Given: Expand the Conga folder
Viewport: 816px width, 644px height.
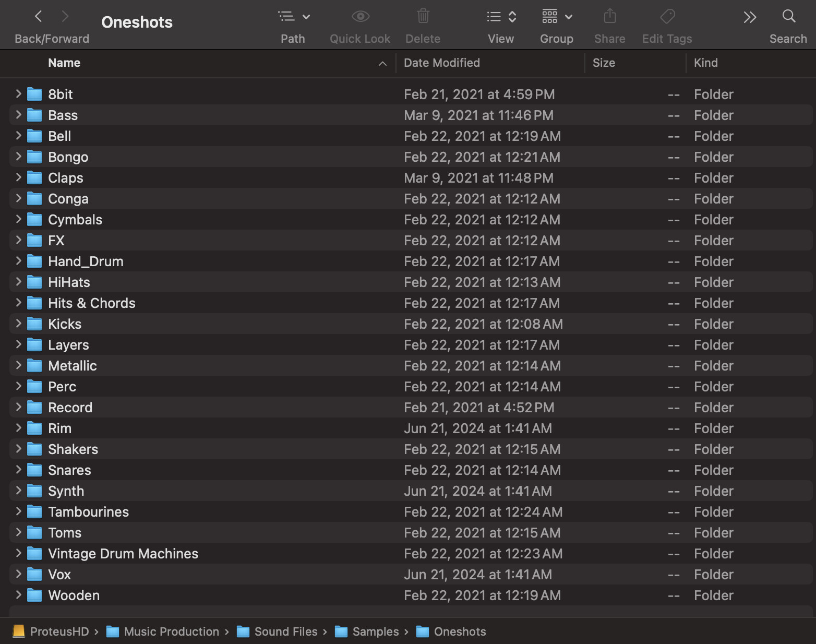Looking at the screenshot, I should pos(18,198).
